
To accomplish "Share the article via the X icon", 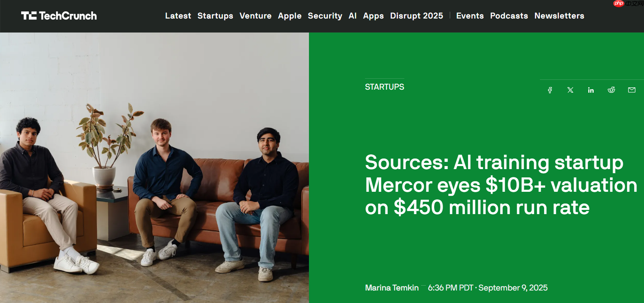I will [570, 90].
